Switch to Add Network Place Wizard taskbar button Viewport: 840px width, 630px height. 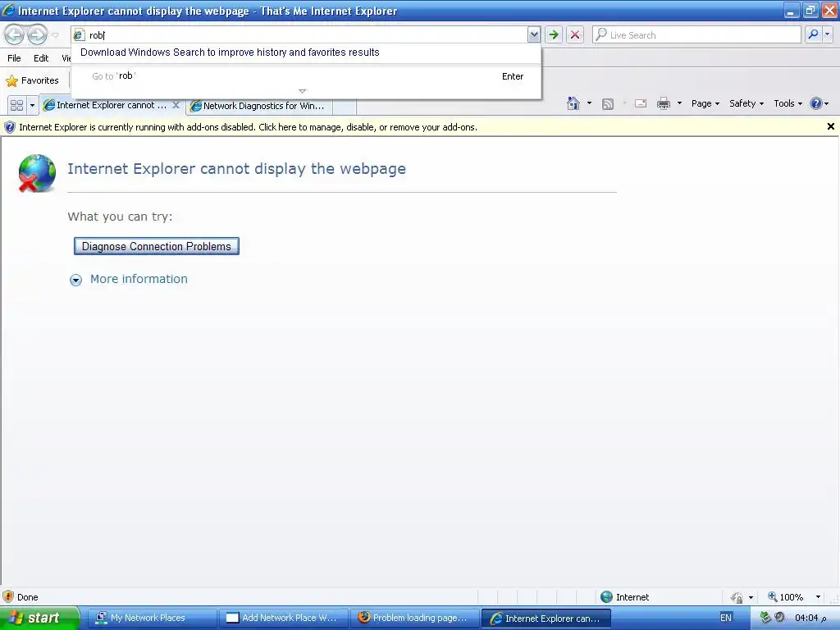coord(282,619)
